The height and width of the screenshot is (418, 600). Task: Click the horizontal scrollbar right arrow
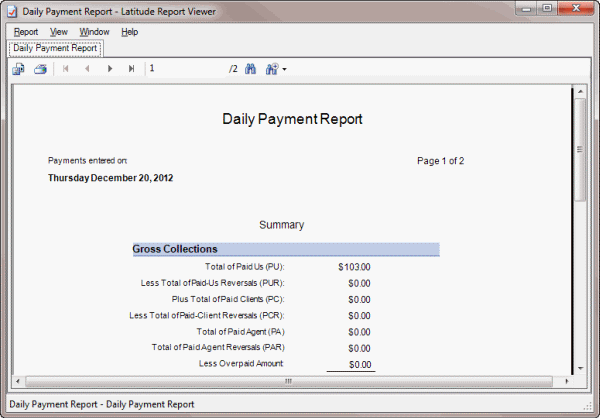click(564, 381)
